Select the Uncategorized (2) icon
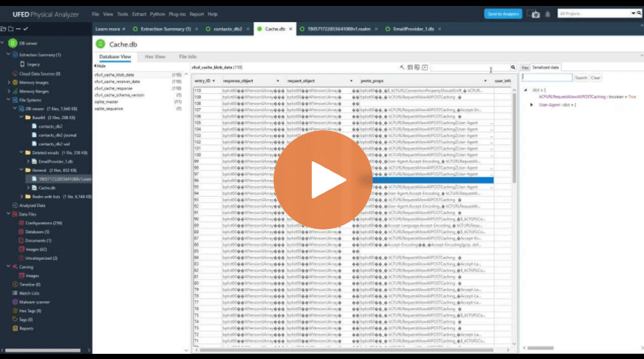 [x=21, y=258]
